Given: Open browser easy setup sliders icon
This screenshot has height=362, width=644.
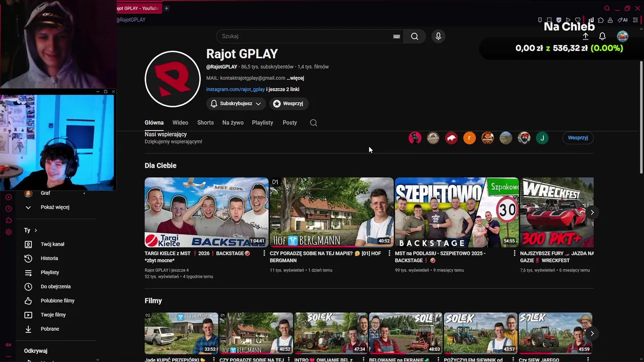Looking at the screenshot, I should 635,20.
